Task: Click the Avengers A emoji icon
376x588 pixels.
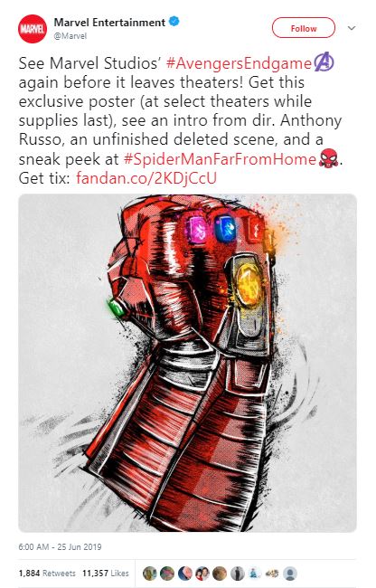Action: (324, 62)
